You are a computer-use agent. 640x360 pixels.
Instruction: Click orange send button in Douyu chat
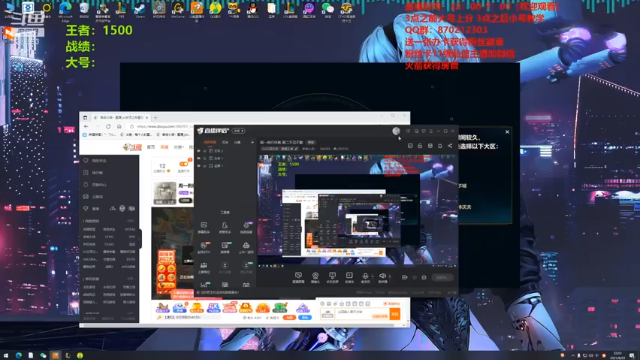(x=395, y=313)
